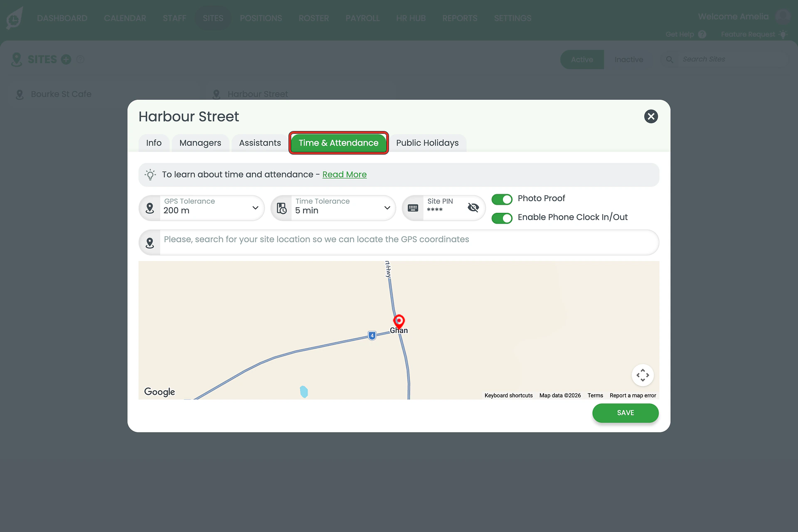Close the Harbour Street dialog
The width and height of the screenshot is (798, 532).
pos(651,116)
